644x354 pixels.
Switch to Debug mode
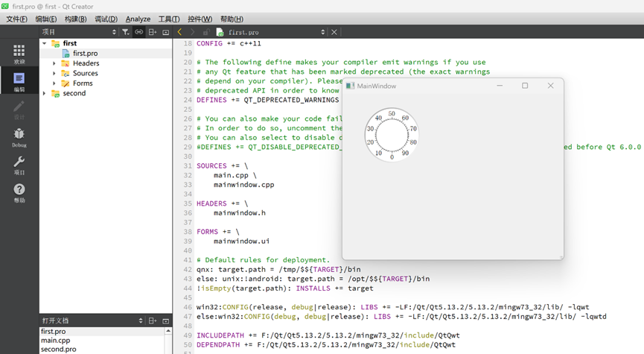pyautogui.click(x=19, y=137)
